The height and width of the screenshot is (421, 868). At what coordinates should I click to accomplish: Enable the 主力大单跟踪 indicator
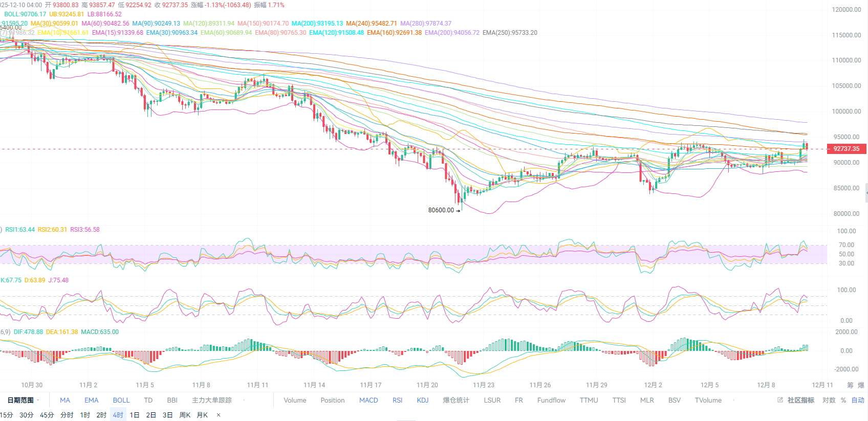pyautogui.click(x=212, y=400)
